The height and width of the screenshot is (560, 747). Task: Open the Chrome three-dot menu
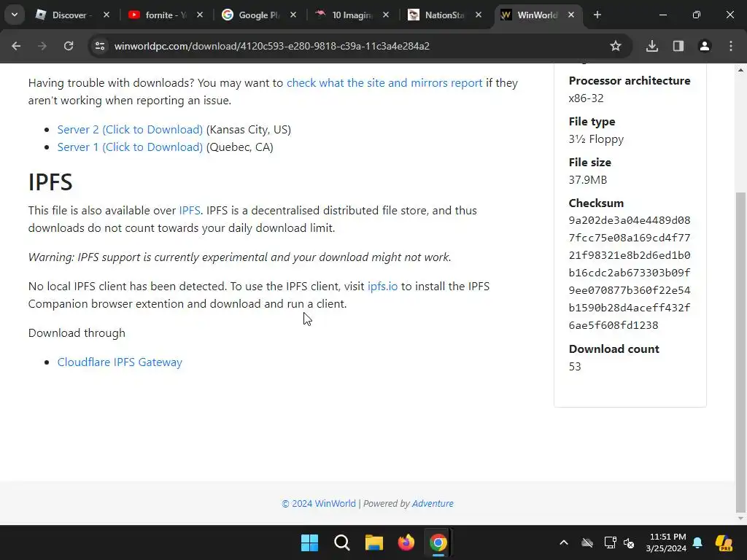coord(731,46)
